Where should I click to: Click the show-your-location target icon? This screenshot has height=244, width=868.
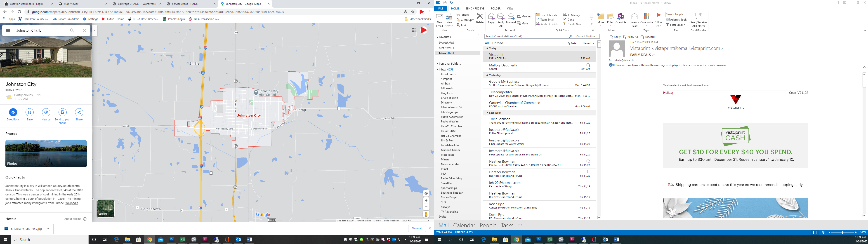426,193
